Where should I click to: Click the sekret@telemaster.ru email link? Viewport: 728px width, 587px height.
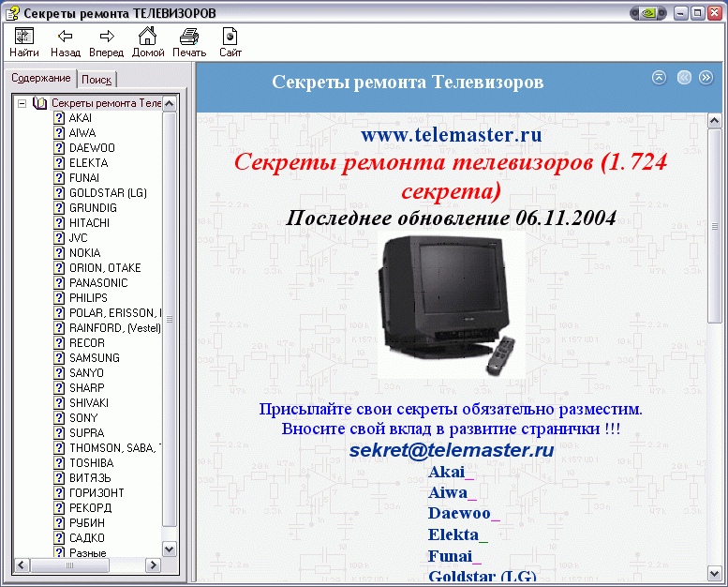click(452, 450)
